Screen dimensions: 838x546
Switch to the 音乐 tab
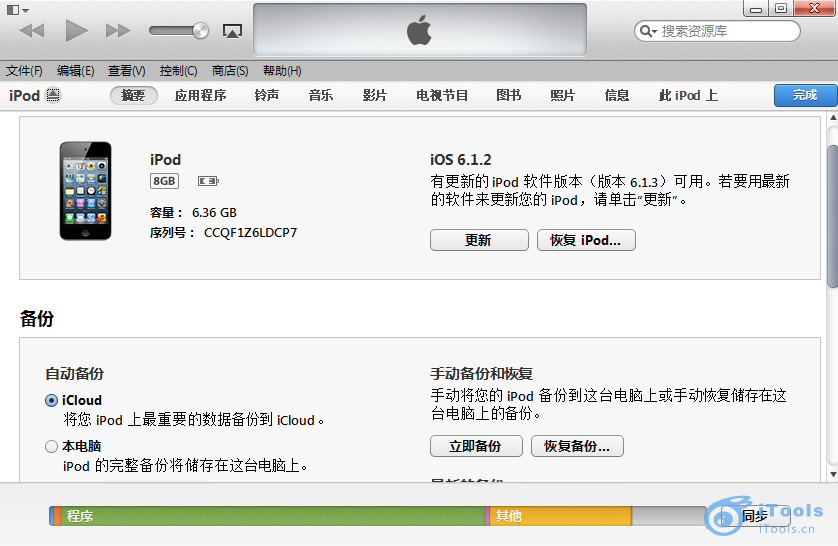point(321,95)
